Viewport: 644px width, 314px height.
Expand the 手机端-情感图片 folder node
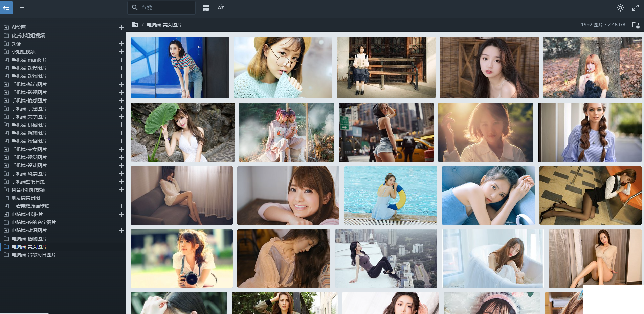(6, 100)
